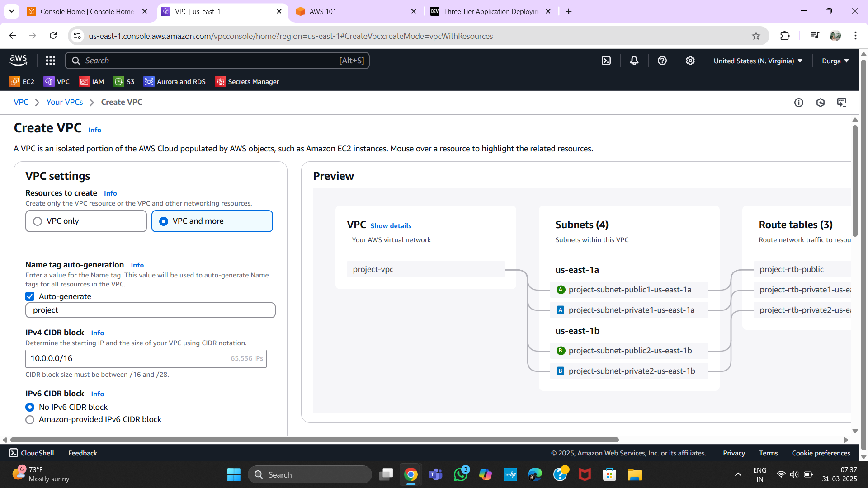
Task: Reload the current page
Action: (53, 36)
